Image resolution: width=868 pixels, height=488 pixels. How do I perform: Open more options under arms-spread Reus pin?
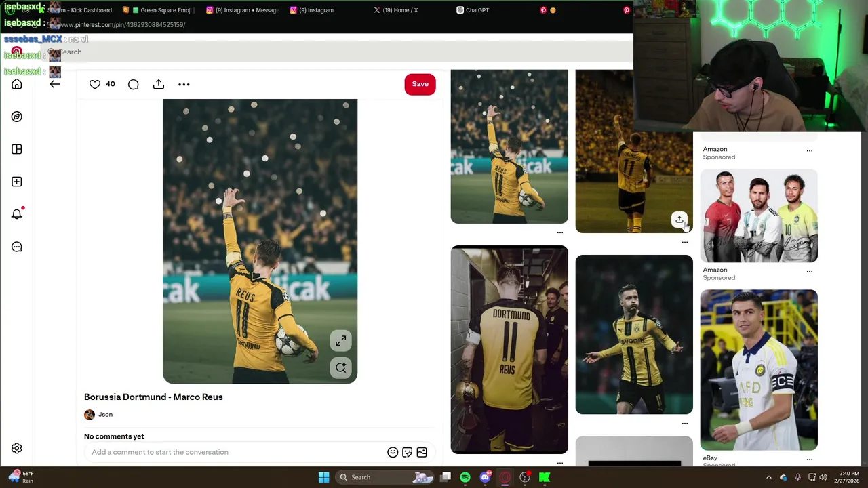[x=685, y=424]
